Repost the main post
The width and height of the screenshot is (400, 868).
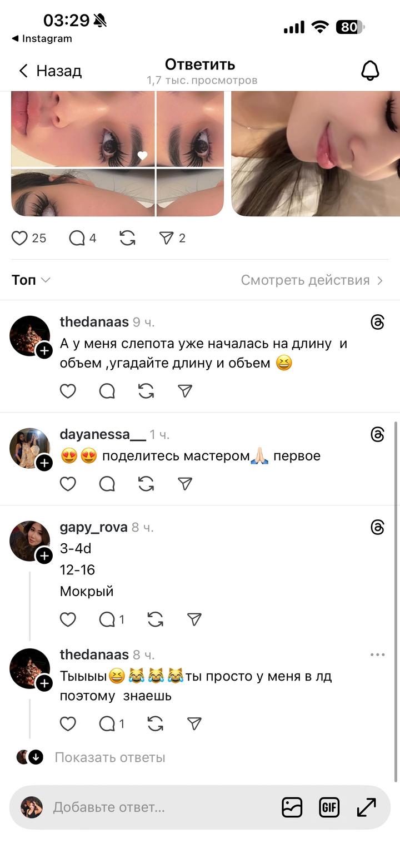[127, 238]
